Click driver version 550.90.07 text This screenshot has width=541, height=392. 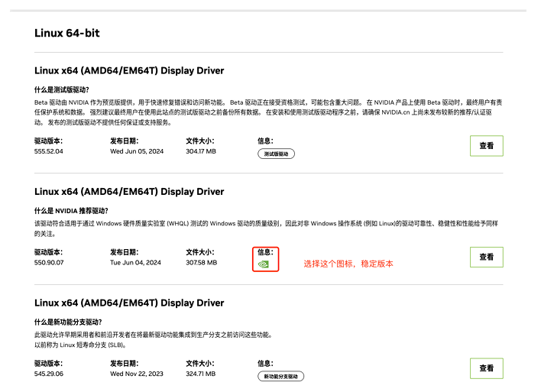pos(49,263)
